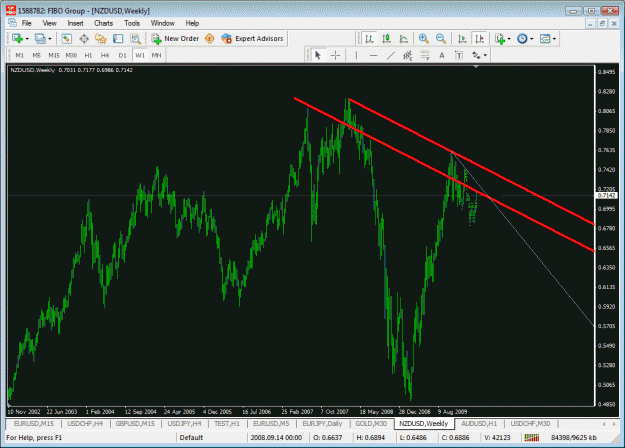Toggle the Terminal window icon

(118, 39)
